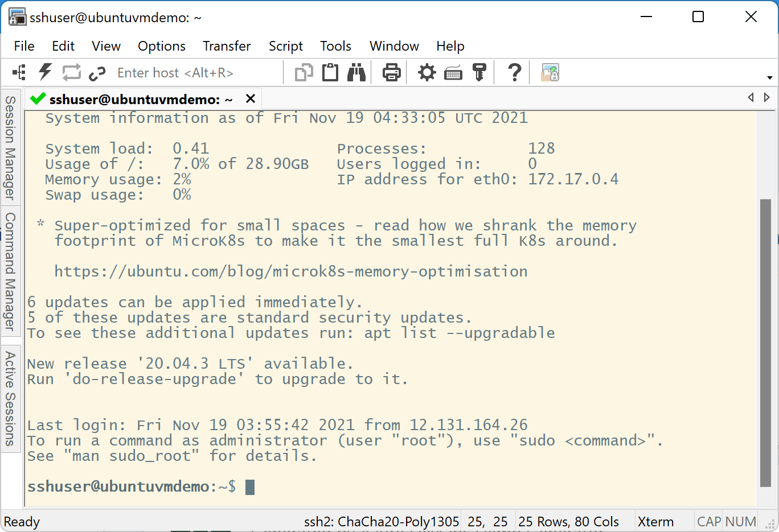Open Find using the binoculars icon
The width and height of the screenshot is (779, 532).
[356, 72]
